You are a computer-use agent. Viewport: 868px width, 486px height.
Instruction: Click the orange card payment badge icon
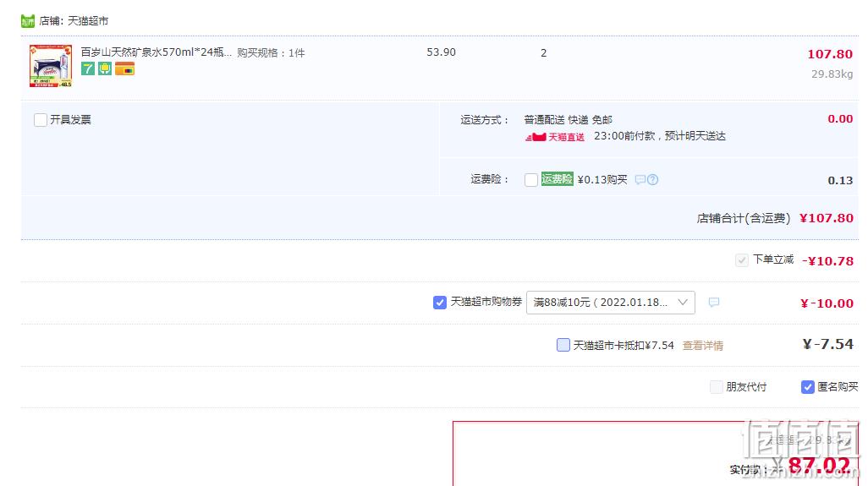[124, 68]
